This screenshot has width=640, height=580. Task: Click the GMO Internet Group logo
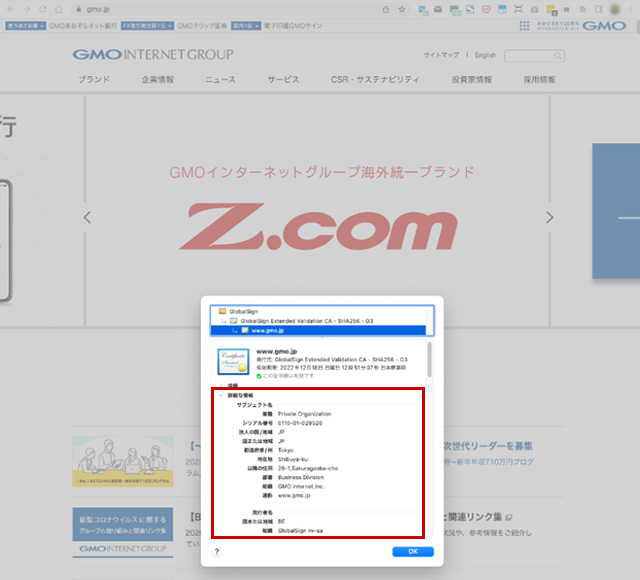[153, 54]
